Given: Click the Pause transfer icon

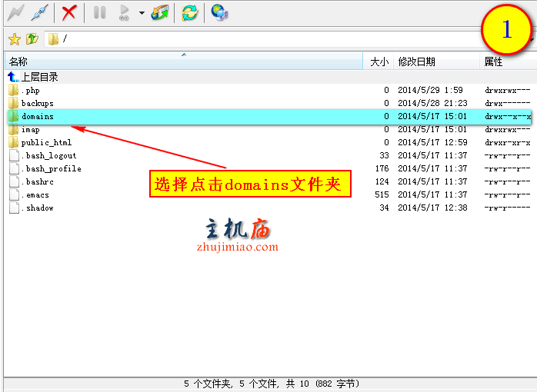Looking at the screenshot, I should 100,12.
